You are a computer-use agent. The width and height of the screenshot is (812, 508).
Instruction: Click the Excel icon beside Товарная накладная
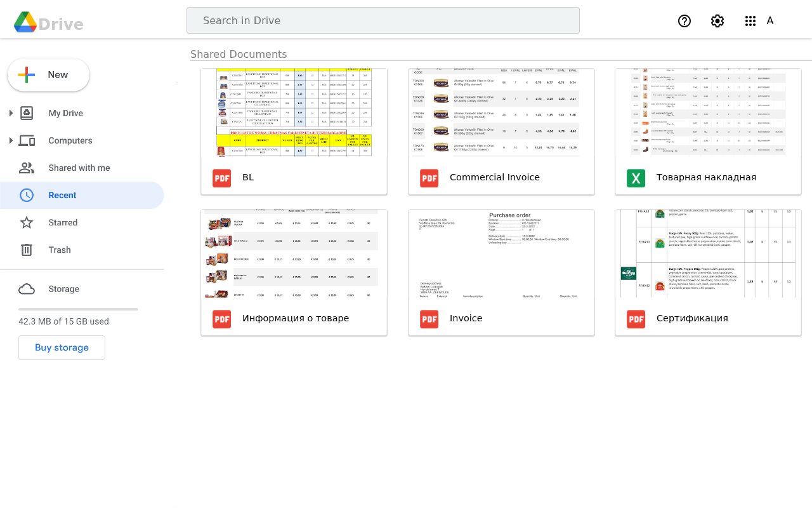[x=636, y=178]
